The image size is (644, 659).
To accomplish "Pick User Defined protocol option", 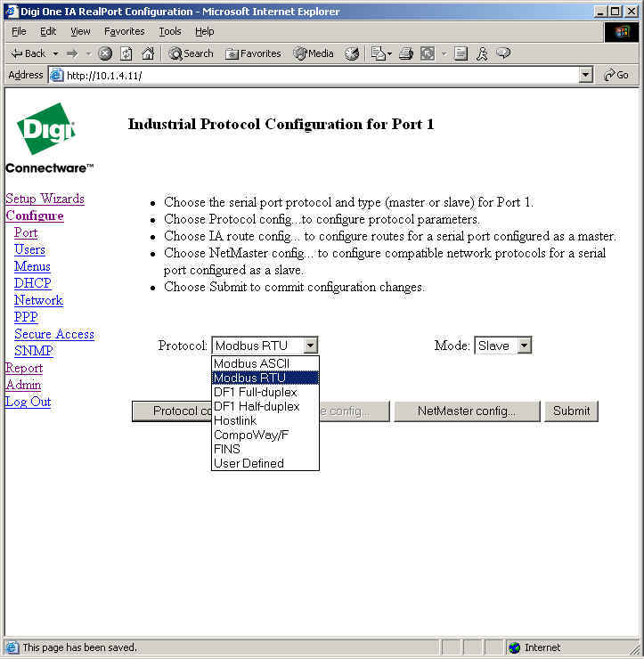I will [x=249, y=463].
